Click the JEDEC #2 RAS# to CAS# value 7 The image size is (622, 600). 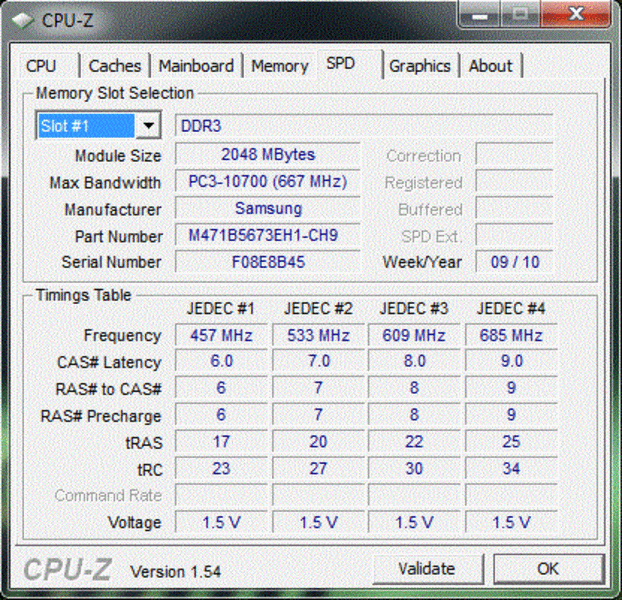point(318,388)
